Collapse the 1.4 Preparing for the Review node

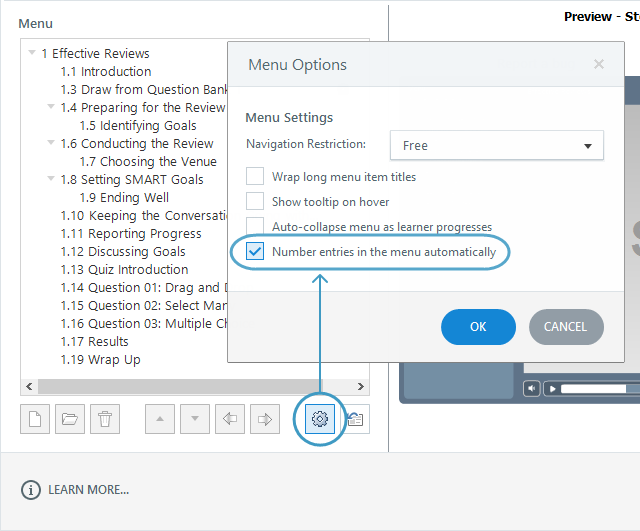point(51,107)
